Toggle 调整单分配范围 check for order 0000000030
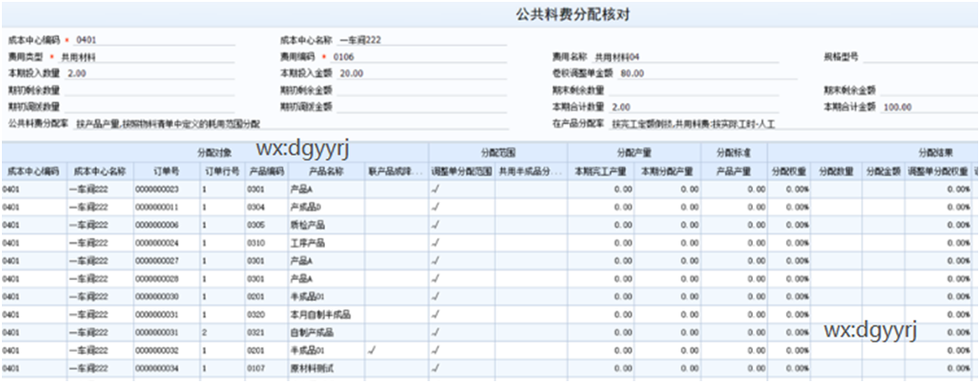980x383 pixels. pos(435,296)
